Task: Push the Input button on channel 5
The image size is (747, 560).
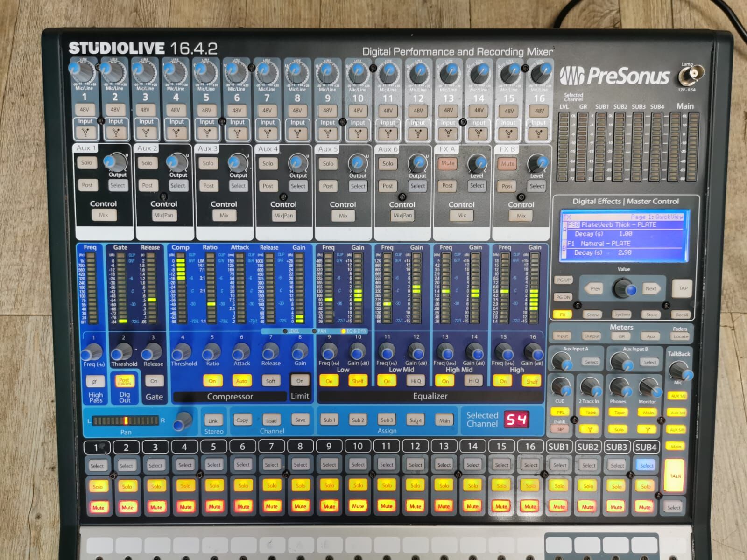Action: tap(207, 133)
